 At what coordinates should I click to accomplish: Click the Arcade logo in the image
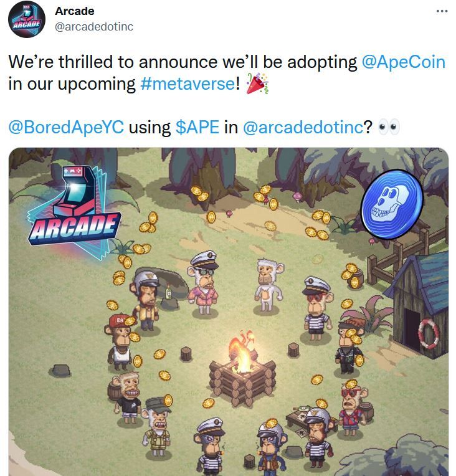tap(73, 212)
